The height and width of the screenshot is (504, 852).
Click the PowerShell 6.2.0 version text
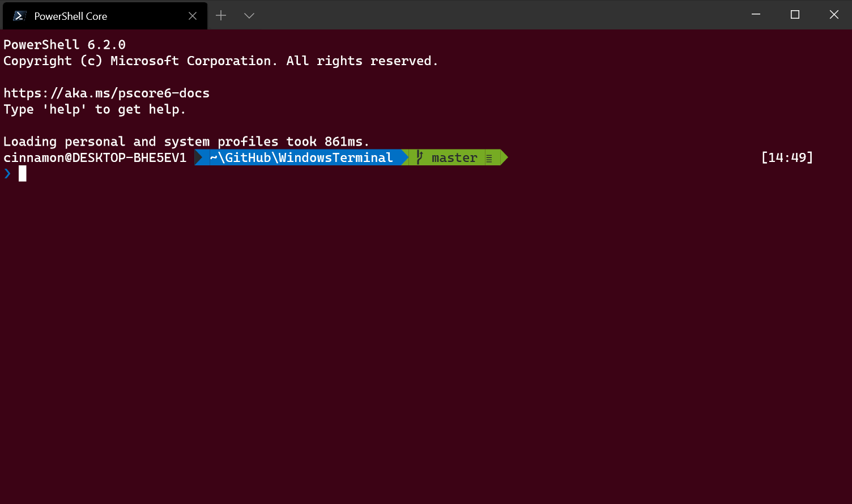click(x=65, y=44)
